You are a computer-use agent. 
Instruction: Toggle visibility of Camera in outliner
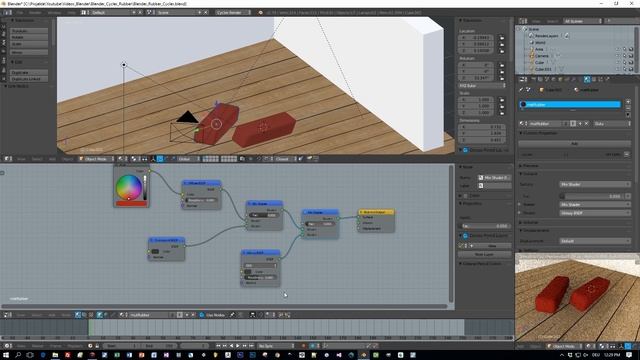(618, 56)
